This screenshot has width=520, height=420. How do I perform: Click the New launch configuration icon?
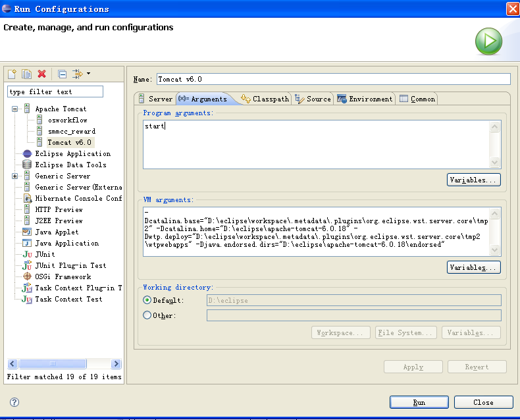tap(12, 74)
